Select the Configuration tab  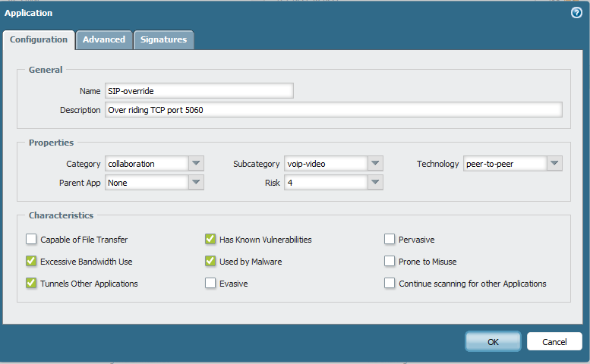[x=39, y=40]
